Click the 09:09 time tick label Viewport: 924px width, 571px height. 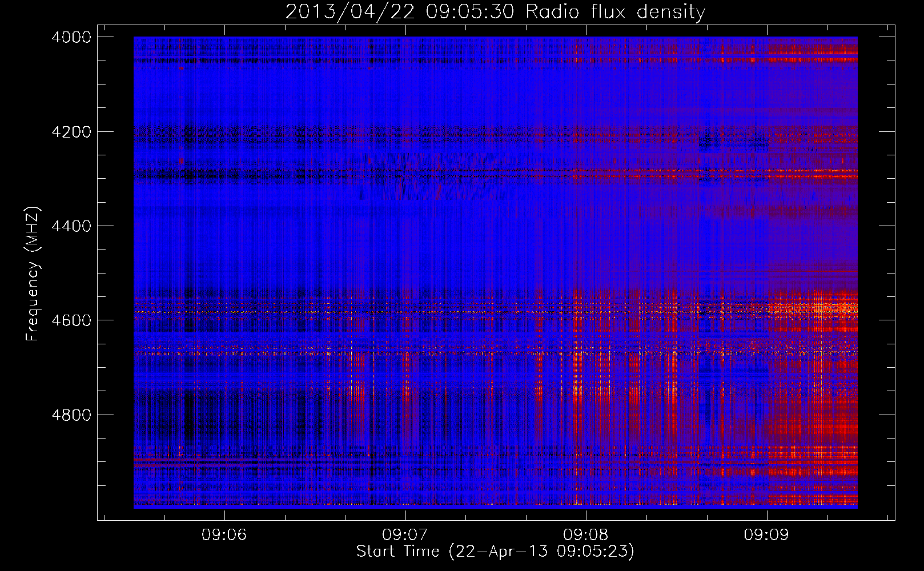point(766,534)
